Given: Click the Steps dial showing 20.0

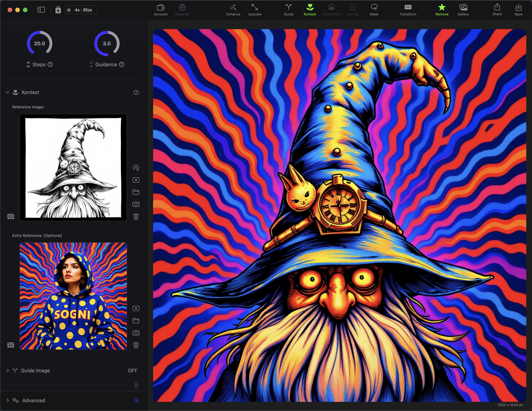Looking at the screenshot, I should point(39,44).
